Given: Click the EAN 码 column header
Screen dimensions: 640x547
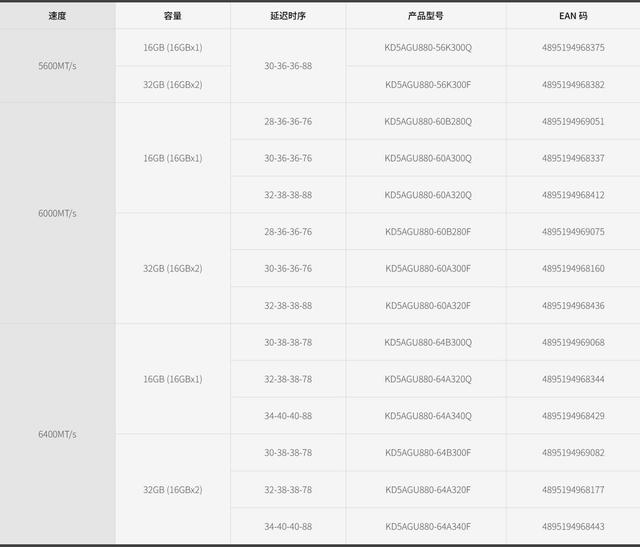Looking at the screenshot, I should coord(573,16).
